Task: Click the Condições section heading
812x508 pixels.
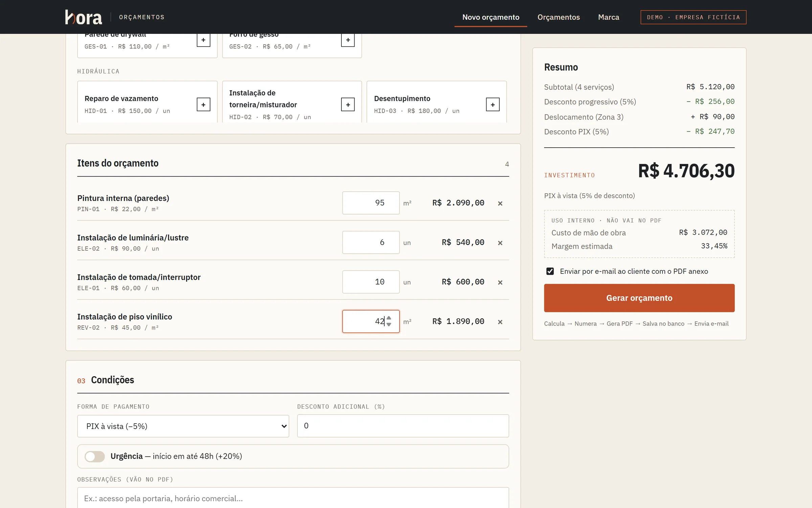Action: pos(112,380)
